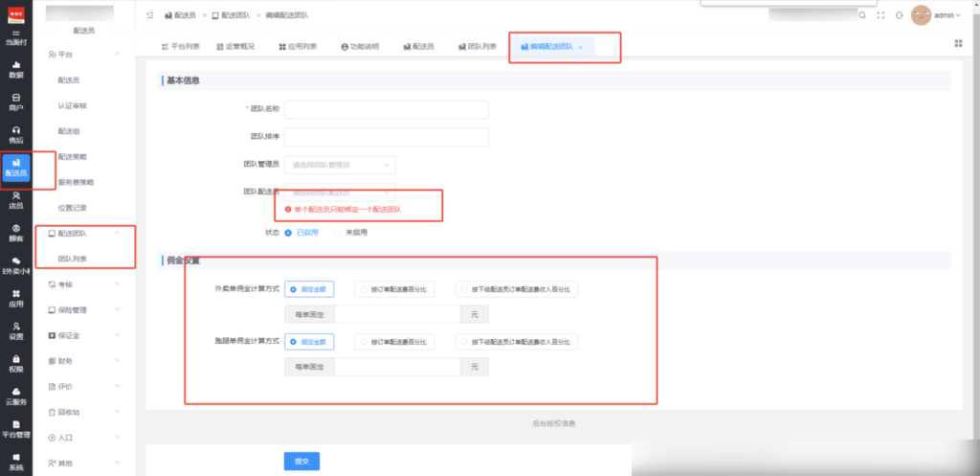Switch to the 运营概况 tab
The width and height of the screenshot is (980, 476).
[234, 46]
